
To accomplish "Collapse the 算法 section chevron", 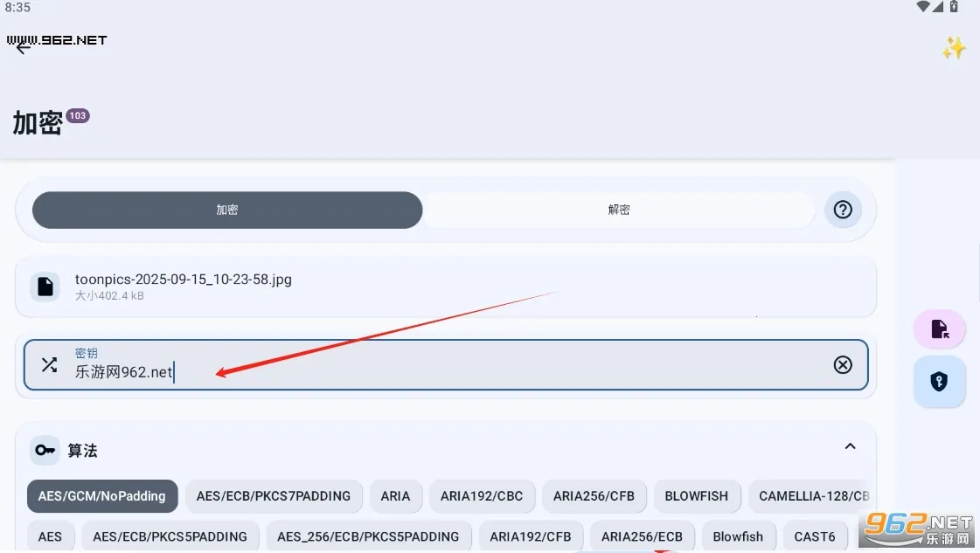I will (850, 446).
